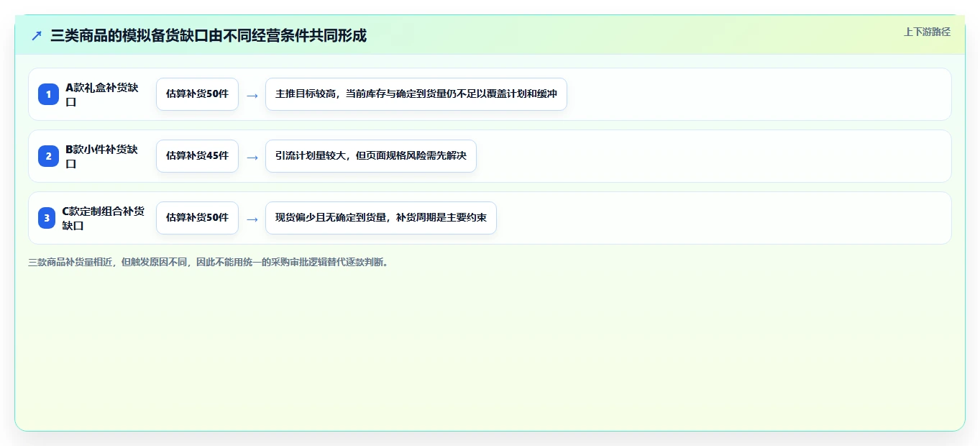
Task: Click the number 2 step badge
Action: tap(48, 156)
